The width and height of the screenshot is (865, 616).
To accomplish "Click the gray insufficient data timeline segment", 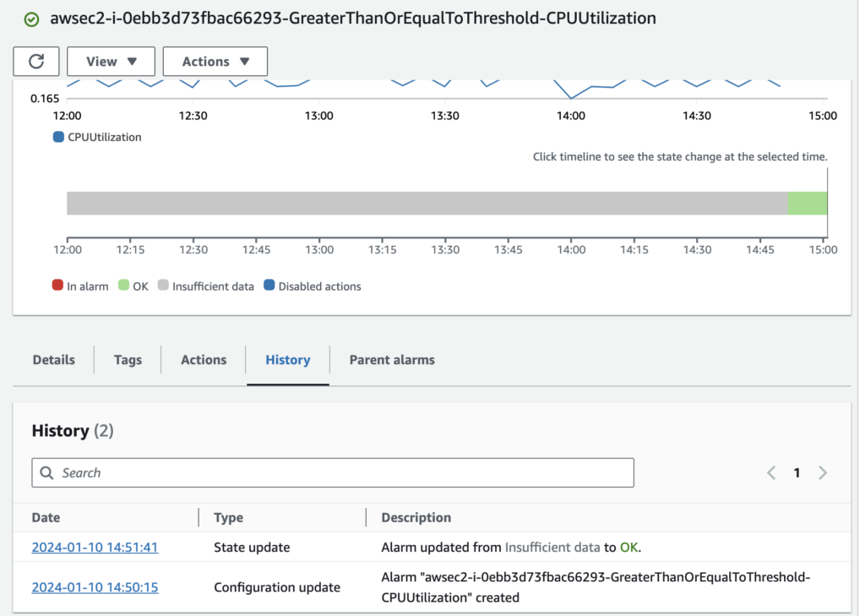I will pyautogui.click(x=422, y=204).
